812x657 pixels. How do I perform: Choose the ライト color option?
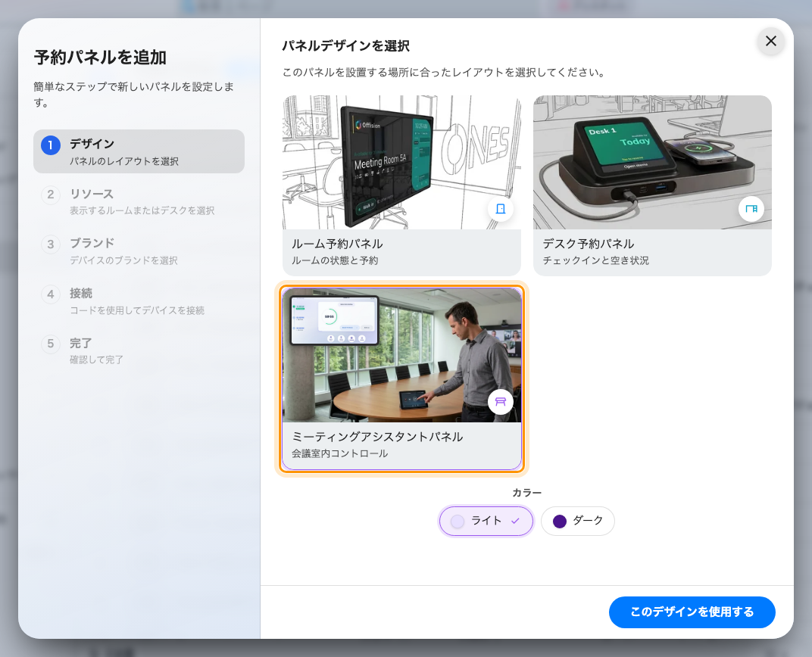coord(486,521)
